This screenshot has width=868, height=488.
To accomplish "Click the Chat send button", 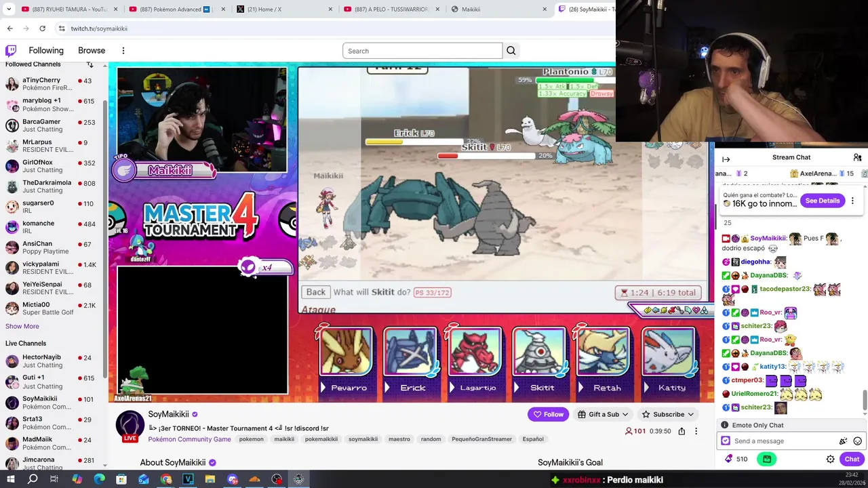I will point(852,459).
